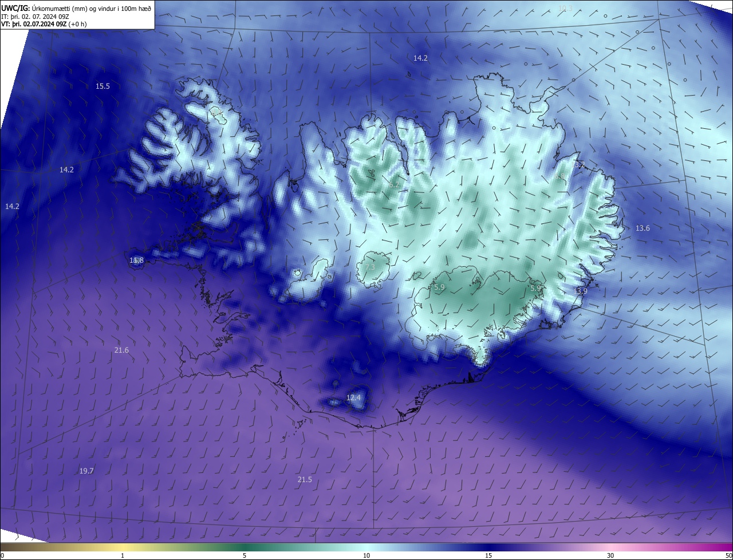Click the 10 tick on color scale
The width and height of the screenshot is (733, 560).
pyautogui.click(x=366, y=555)
